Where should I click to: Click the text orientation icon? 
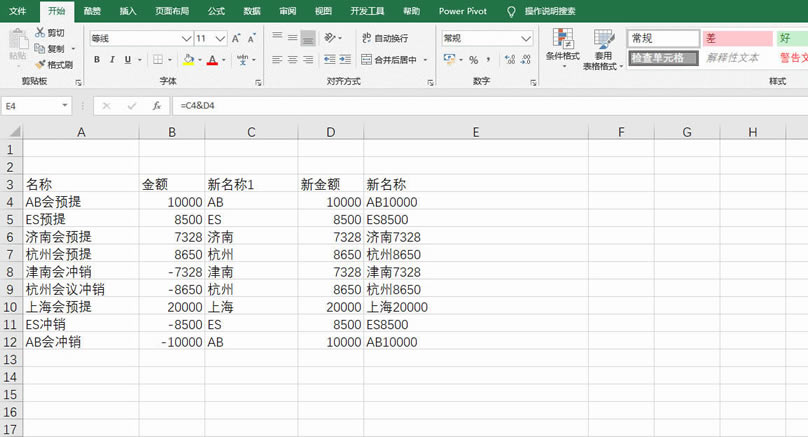pos(330,37)
